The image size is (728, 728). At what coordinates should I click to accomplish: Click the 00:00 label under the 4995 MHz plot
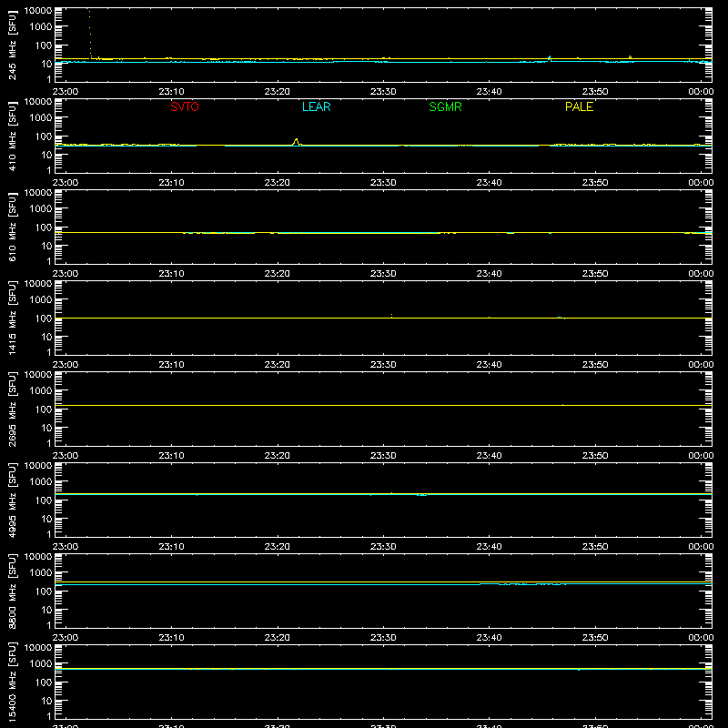pos(701,547)
